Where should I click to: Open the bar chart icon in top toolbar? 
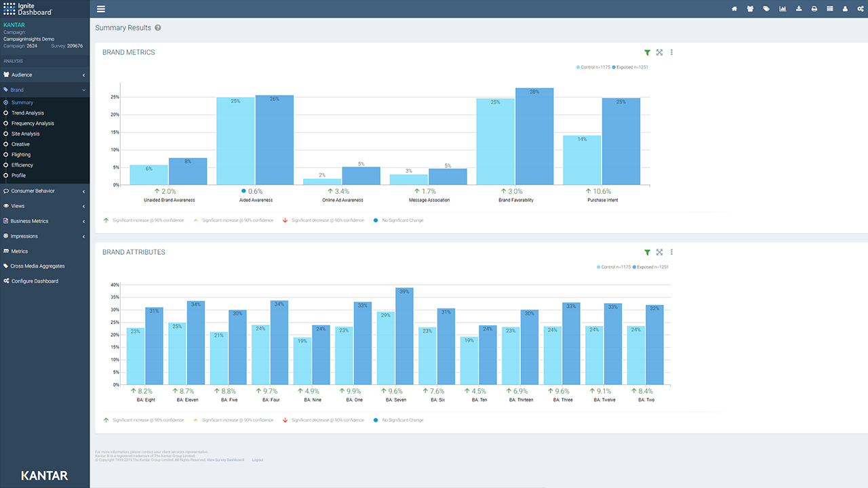point(783,9)
